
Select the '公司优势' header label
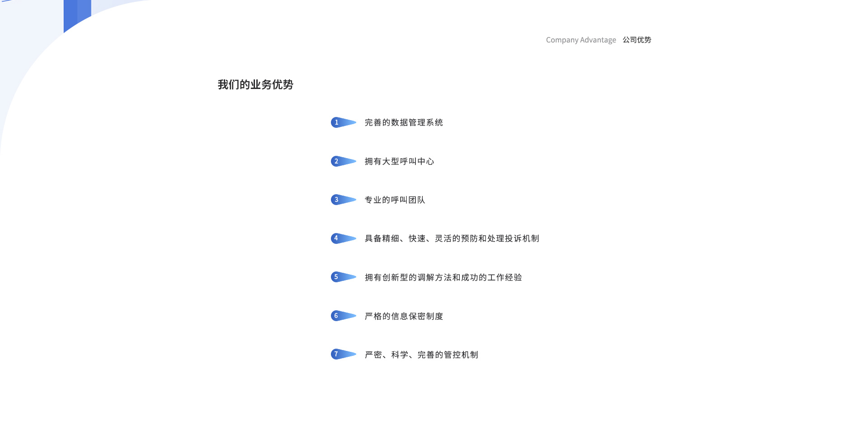click(x=637, y=40)
